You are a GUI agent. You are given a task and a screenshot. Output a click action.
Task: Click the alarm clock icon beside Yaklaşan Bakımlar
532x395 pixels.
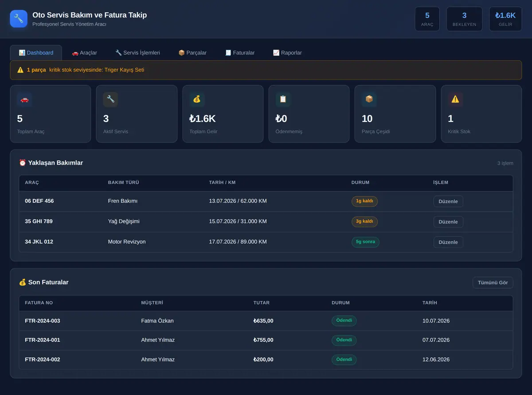[x=23, y=163]
